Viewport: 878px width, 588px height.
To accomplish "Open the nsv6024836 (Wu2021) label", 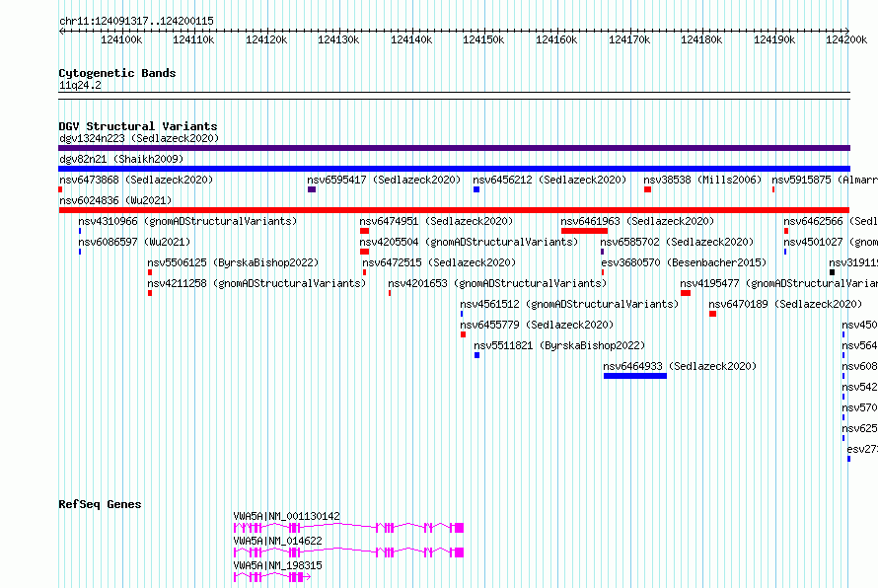I will click(115, 200).
